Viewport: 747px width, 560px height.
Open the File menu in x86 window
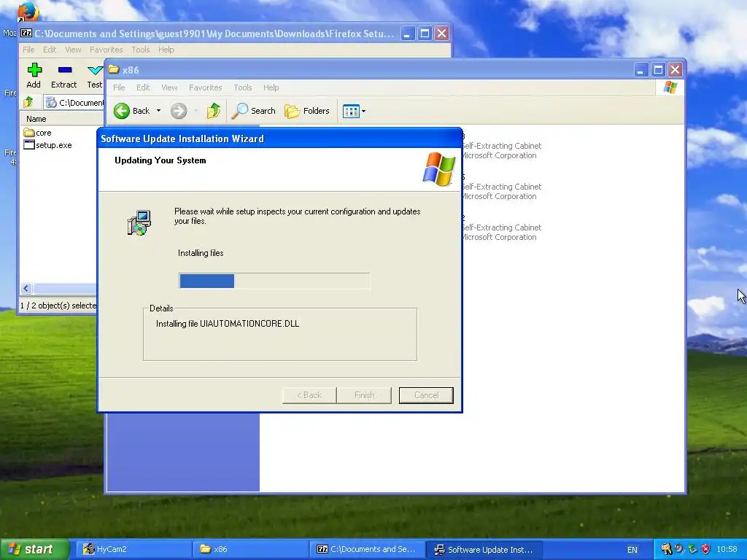point(119,87)
